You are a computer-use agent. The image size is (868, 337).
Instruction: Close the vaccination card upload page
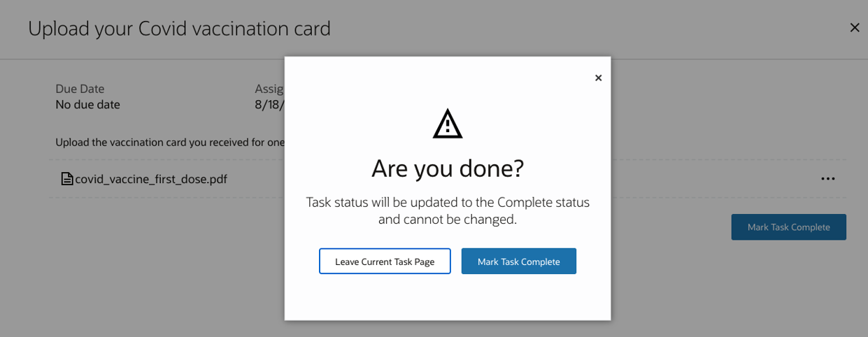tap(854, 28)
